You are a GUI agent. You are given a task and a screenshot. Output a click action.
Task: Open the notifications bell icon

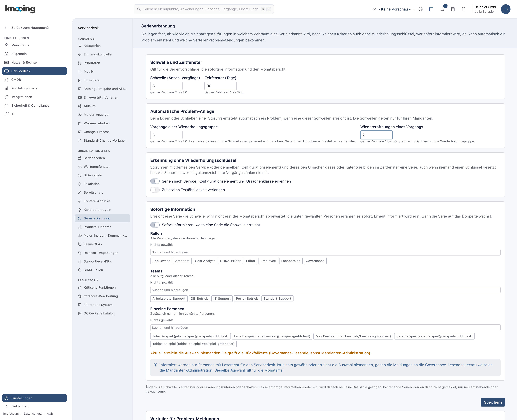pos(442,9)
